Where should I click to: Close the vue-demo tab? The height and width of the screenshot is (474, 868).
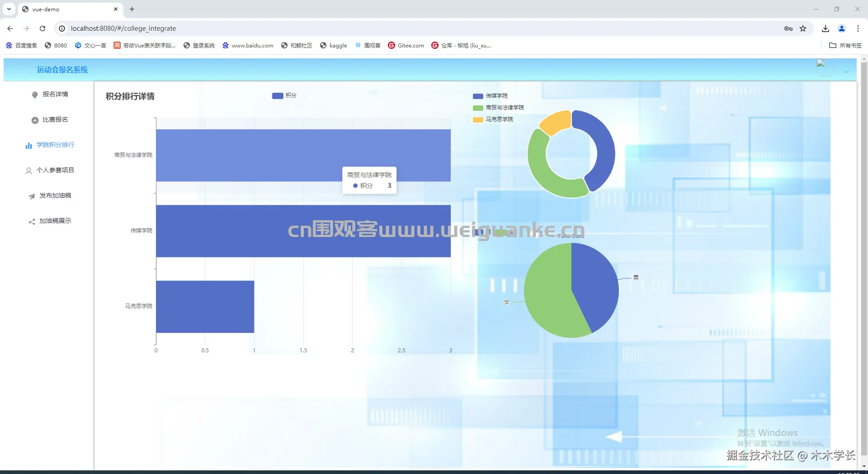pyautogui.click(x=116, y=9)
